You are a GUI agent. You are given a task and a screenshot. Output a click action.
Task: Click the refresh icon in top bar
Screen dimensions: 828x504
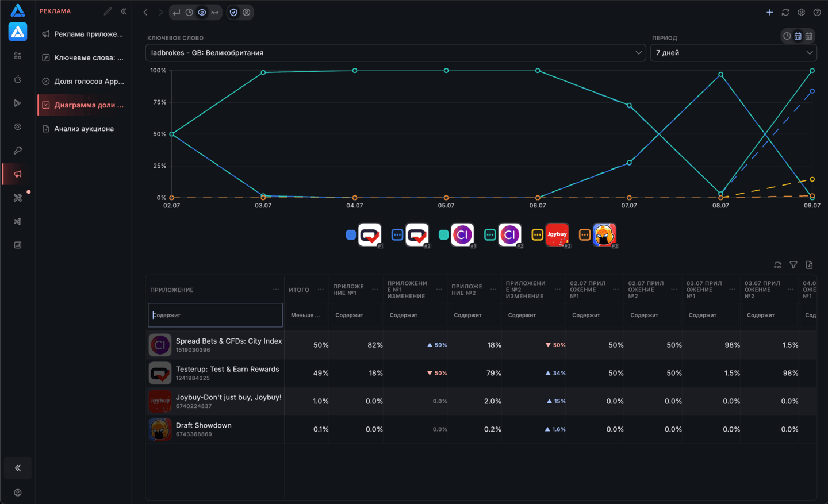(785, 12)
